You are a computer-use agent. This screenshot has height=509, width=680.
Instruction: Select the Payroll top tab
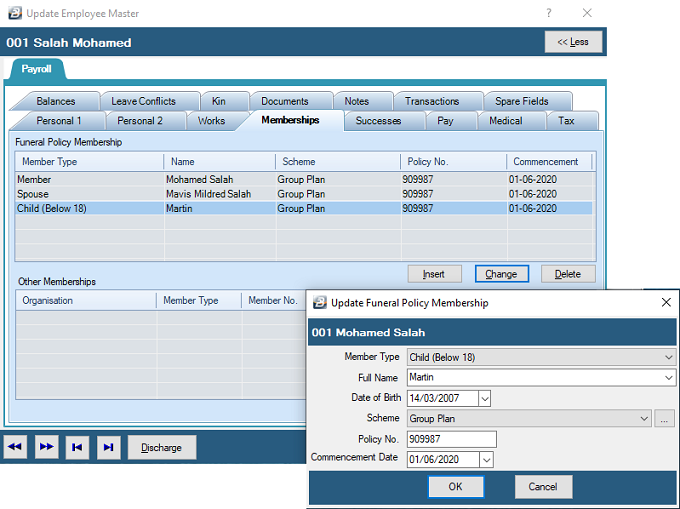[x=36, y=69]
